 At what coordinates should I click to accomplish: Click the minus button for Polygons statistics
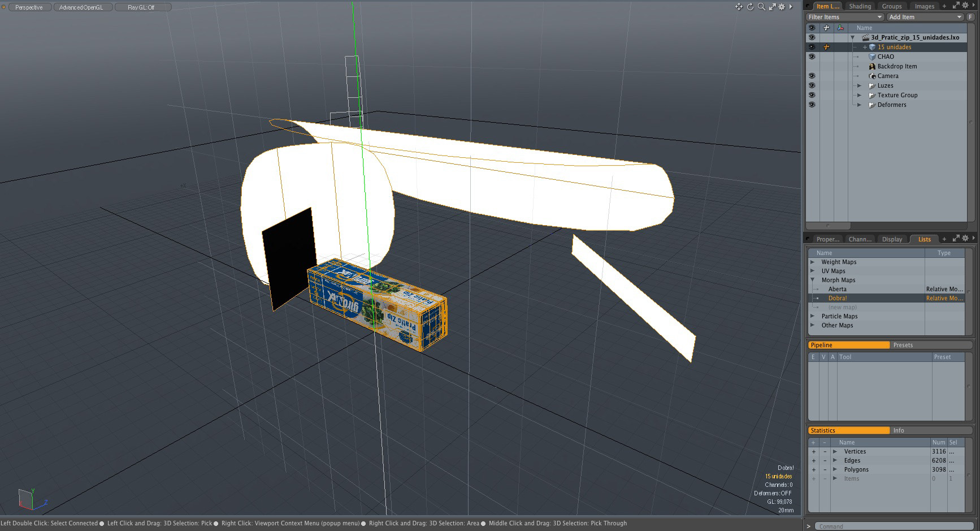825,469
